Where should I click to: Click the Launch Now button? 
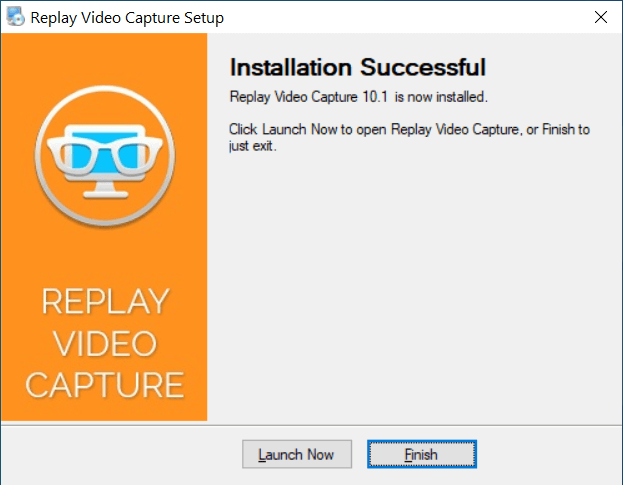click(x=297, y=454)
